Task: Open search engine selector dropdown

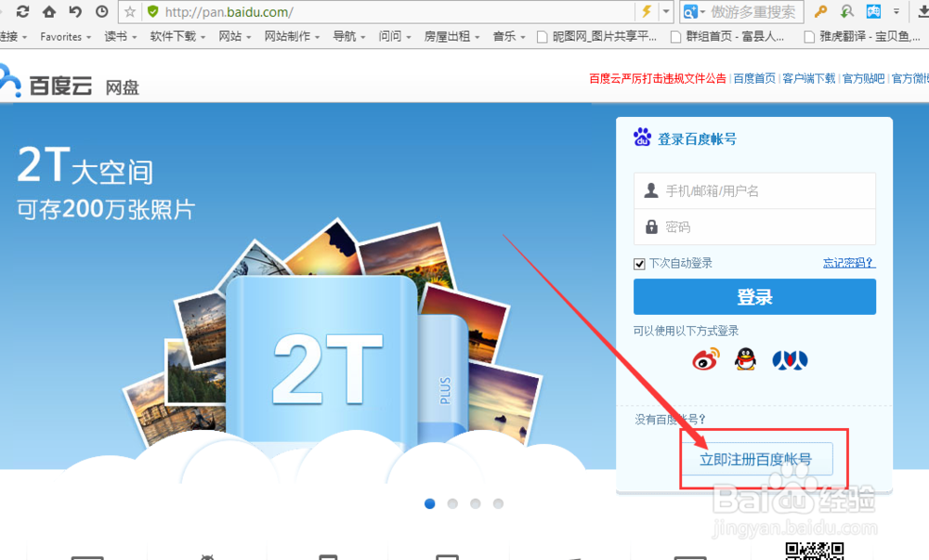Action: coord(694,12)
